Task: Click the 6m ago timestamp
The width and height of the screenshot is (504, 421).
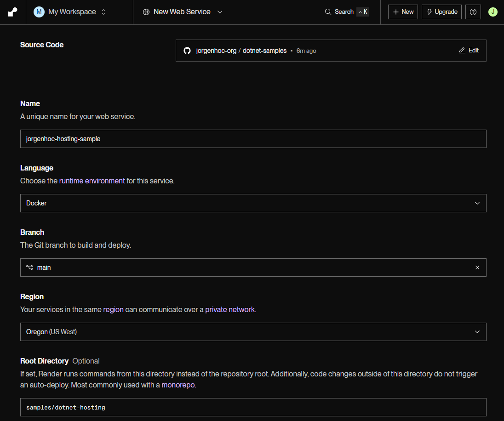Action: (306, 51)
